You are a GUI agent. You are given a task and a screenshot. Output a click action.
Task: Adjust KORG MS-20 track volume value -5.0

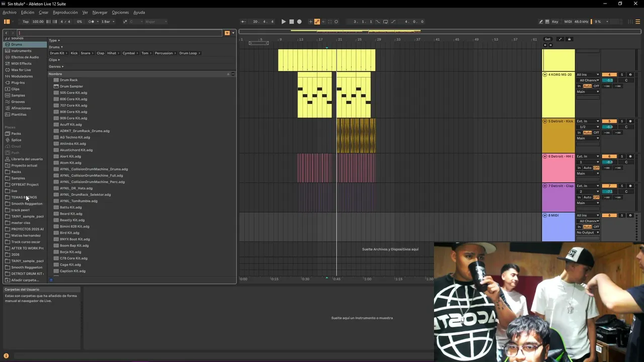(x=609, y=80)
